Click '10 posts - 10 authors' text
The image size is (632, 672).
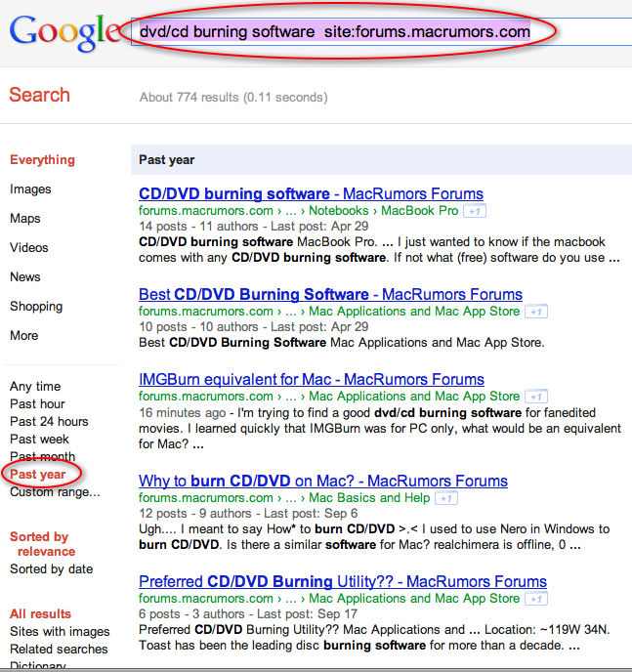[x=198, y=327]
